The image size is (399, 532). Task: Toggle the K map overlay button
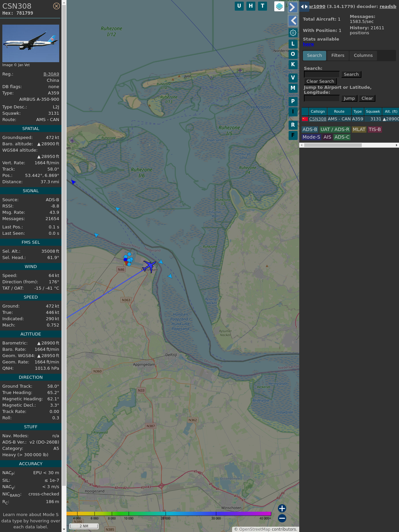coord(293,65)
